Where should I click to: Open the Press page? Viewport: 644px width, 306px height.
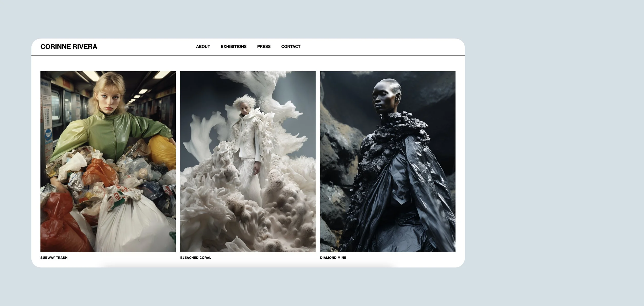tap(264, 47)
